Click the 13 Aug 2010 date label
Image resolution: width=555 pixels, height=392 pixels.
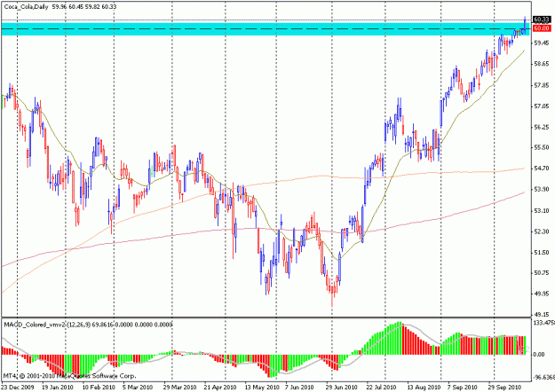(x=424, y=388)
